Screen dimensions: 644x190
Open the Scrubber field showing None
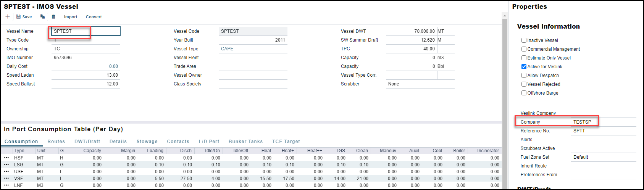[420, 84]
